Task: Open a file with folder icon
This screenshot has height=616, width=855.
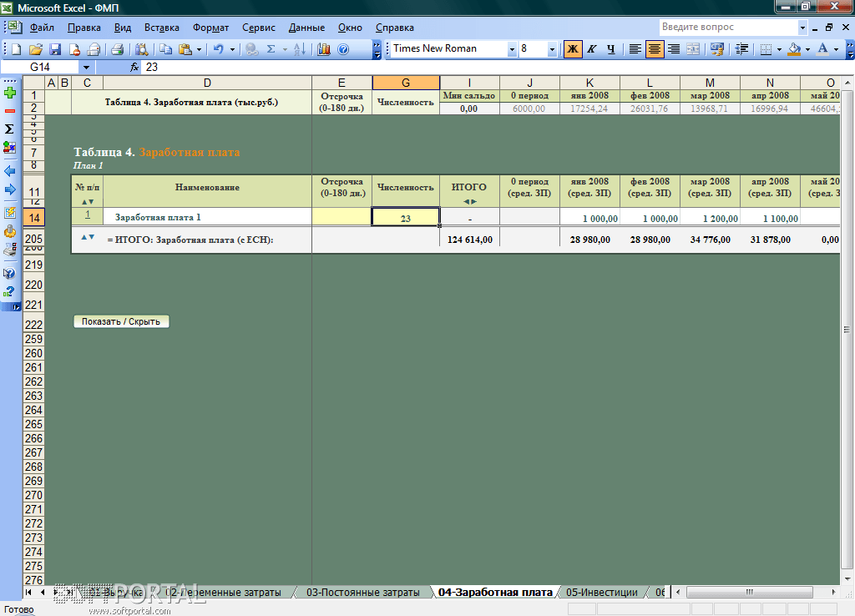Action: tap(35, 49)
